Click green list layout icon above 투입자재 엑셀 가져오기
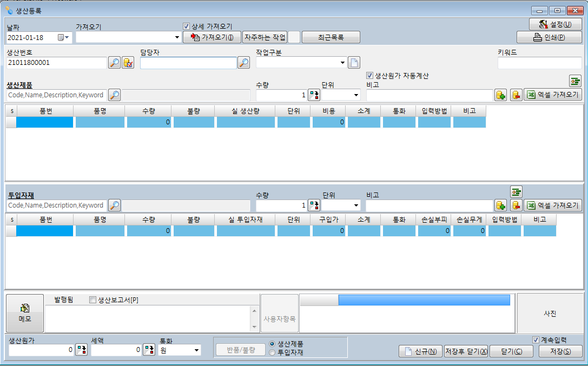Screen dimensions: 588x366 [x=516, y=192]
